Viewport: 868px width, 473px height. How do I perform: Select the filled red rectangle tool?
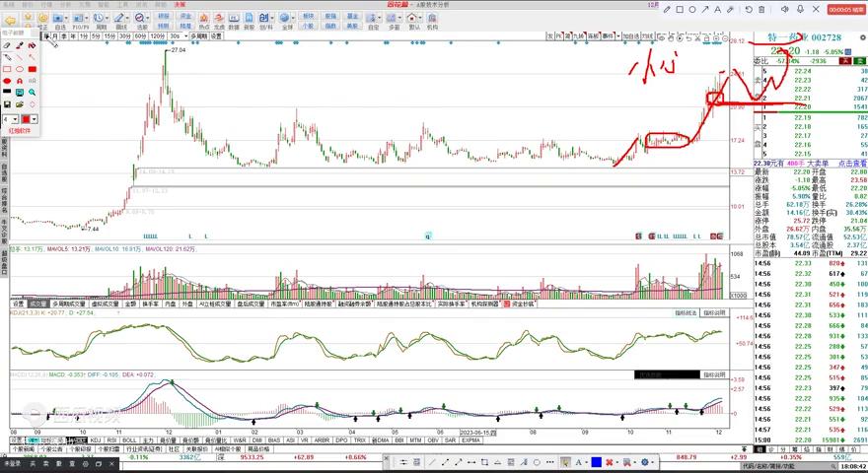tap(33, 69)
